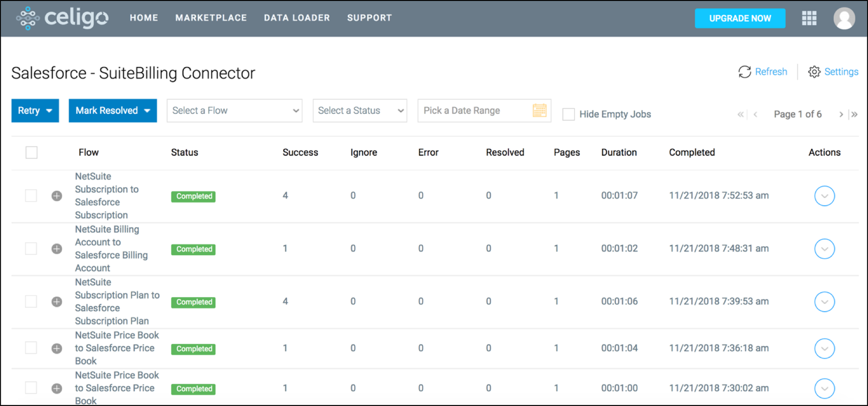Click the Settings gear icon
868x406 pixels.
[814, 72]
